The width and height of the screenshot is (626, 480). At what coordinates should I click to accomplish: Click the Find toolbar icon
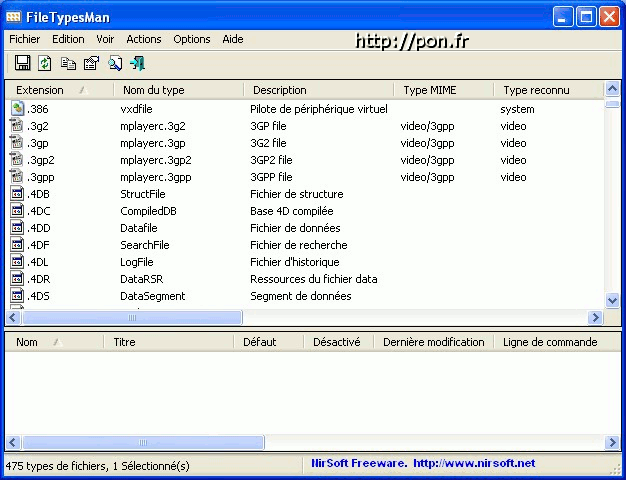coord(115,63)
